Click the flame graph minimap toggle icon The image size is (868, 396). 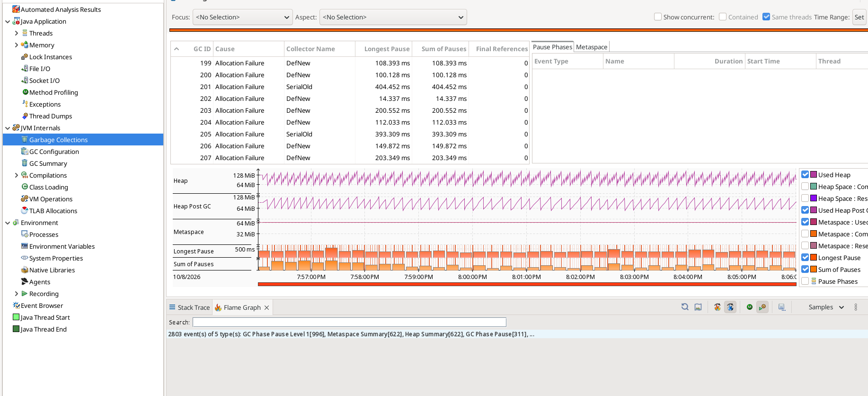coord(698,307)
